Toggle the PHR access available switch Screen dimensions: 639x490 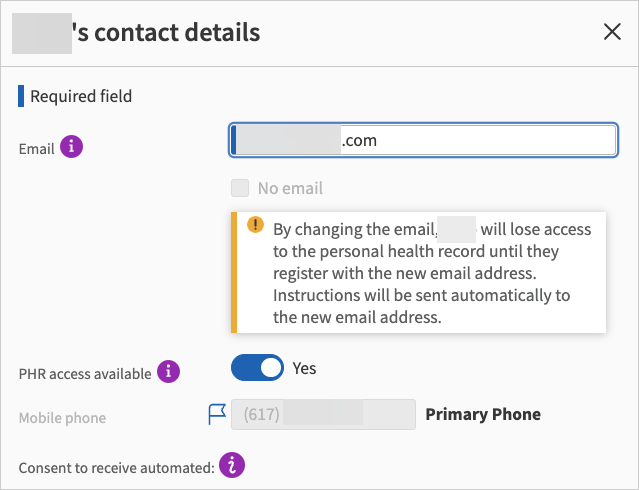pos(258,368)
